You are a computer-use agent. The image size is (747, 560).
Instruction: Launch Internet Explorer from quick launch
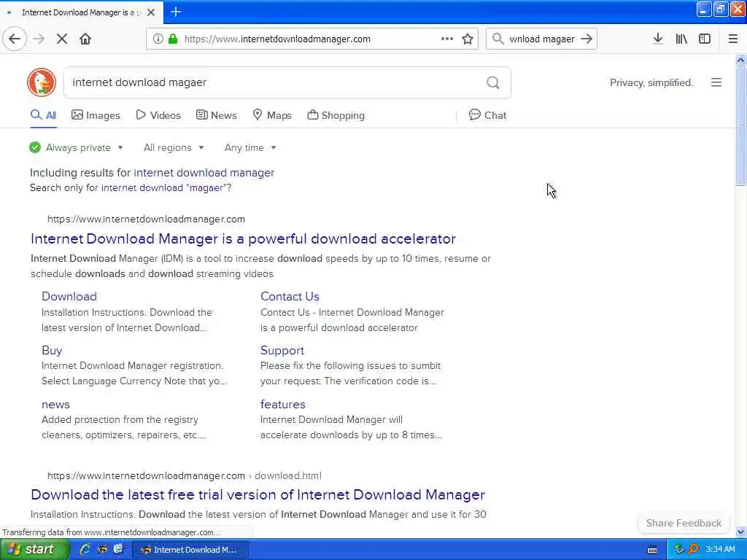[85, 550]
